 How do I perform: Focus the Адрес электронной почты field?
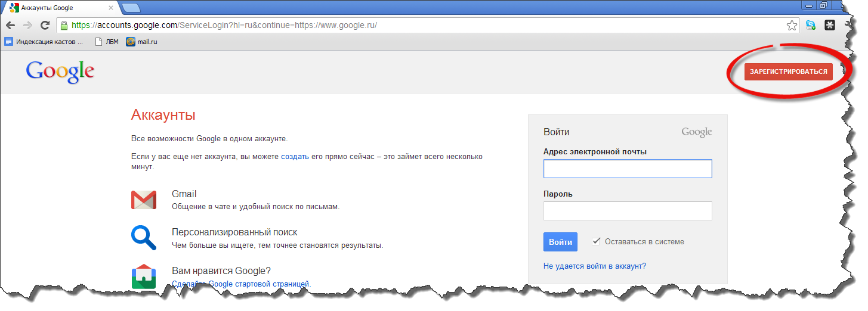pyautogui.click(x=628, y=169)
